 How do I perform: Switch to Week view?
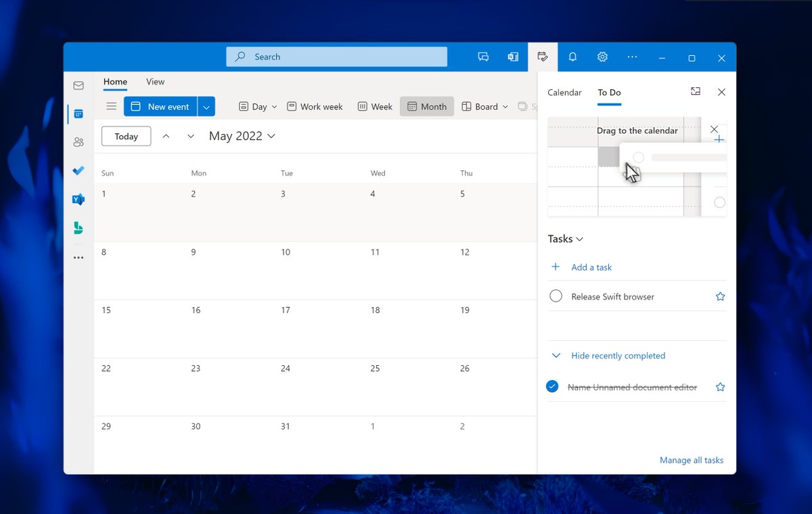tap(375, 107)
